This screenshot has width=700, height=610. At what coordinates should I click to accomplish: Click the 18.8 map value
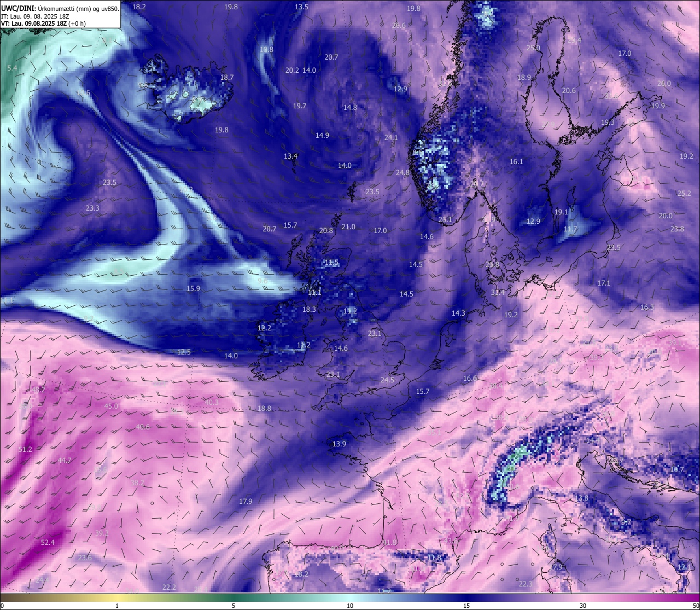pos(264,408)
